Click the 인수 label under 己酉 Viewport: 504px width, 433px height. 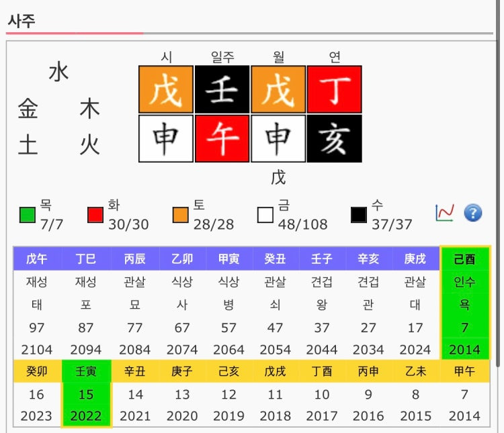click(x=465, y=282)
